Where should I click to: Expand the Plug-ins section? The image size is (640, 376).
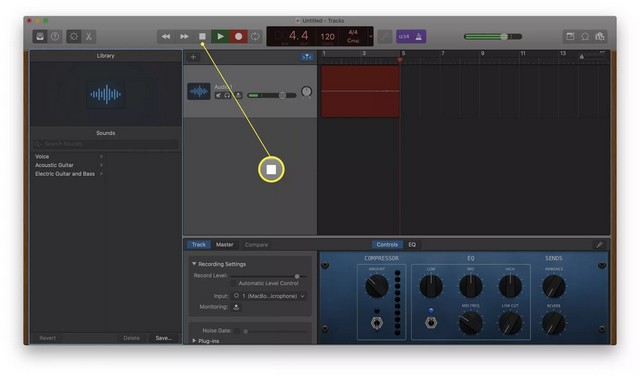[194, 340]
